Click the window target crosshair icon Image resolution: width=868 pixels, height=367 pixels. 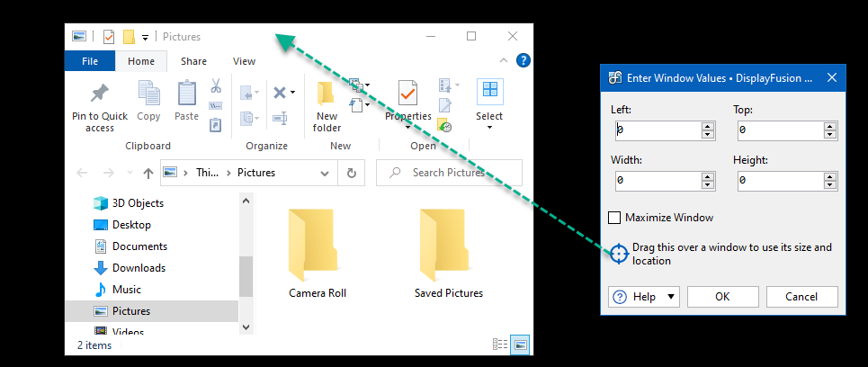click(619, 254)
